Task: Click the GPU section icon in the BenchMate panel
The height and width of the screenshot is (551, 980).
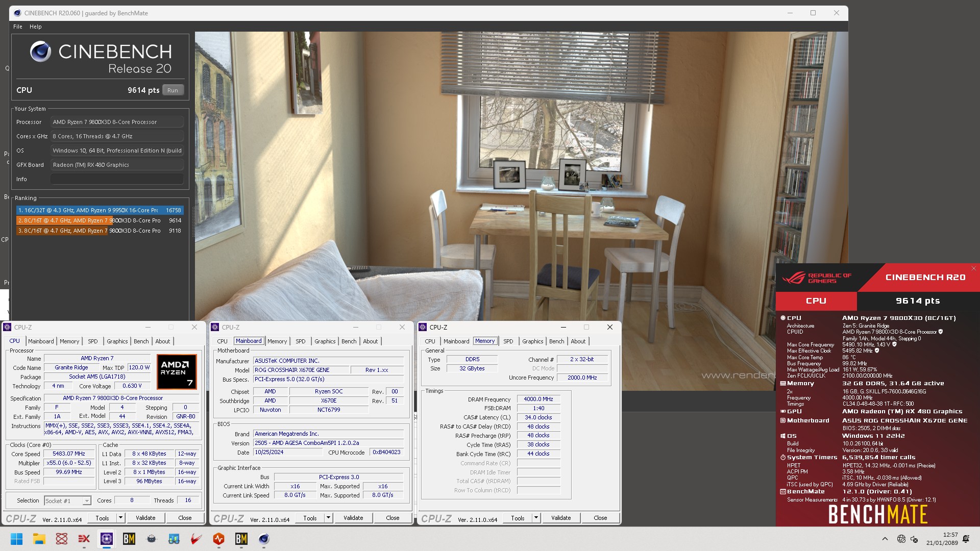Action: point(783,411)
